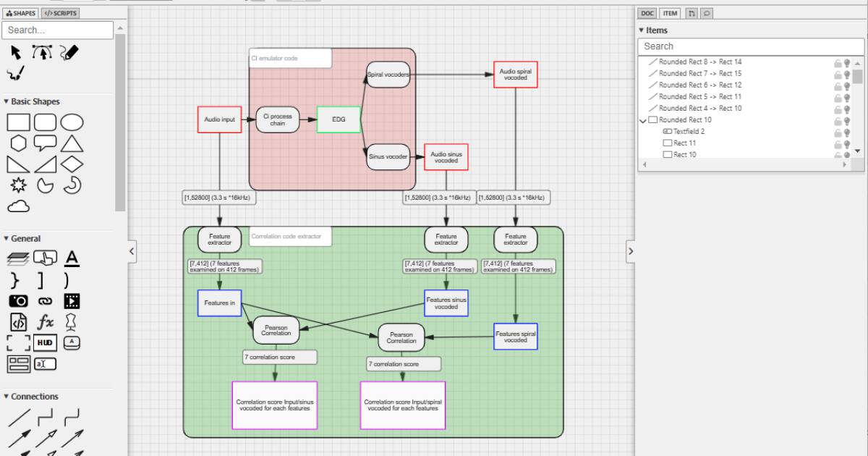Select the freehand brush tool
The image size is (868, 456).
click(x=14, y=72)
